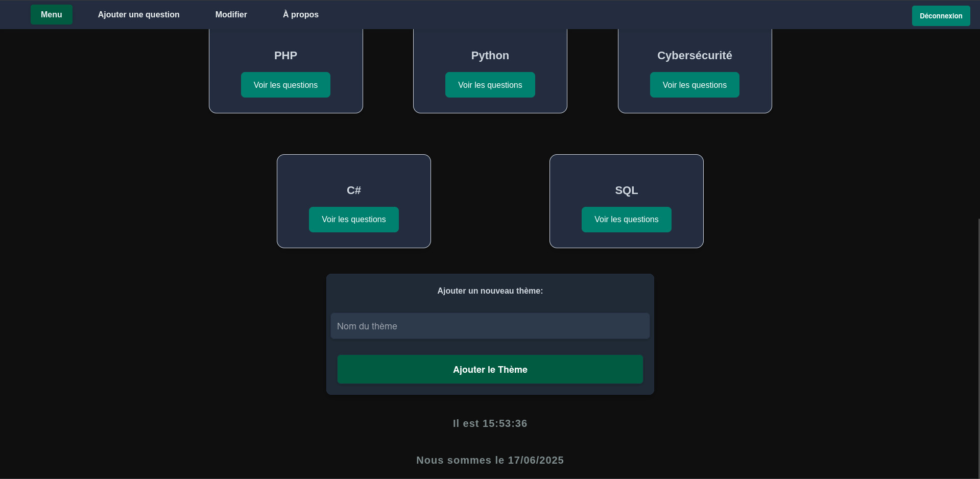Viewport: 980px width, 479px height.
Task: Click the Nom du thème input field
Action: pos(489,326)
